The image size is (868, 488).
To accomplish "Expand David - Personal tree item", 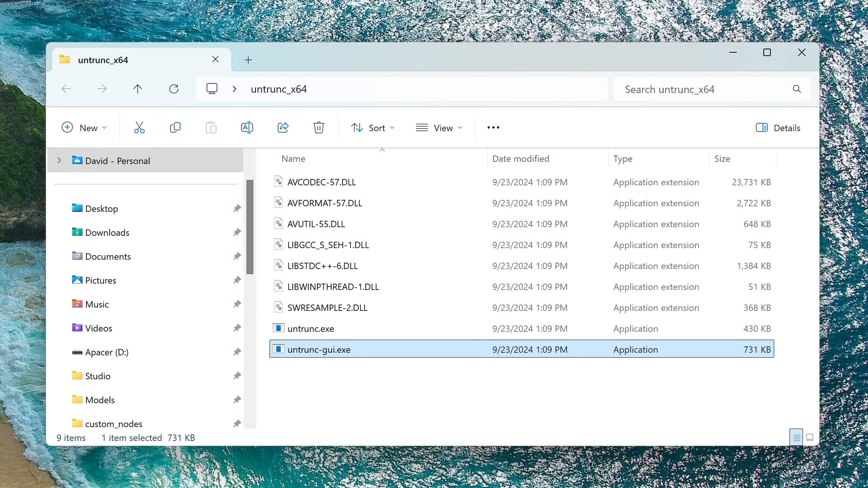I will click(x=59, y=160).
